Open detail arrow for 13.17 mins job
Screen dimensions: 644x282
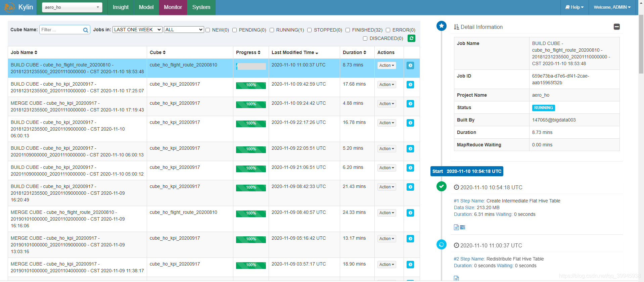[x=410, y=239]
